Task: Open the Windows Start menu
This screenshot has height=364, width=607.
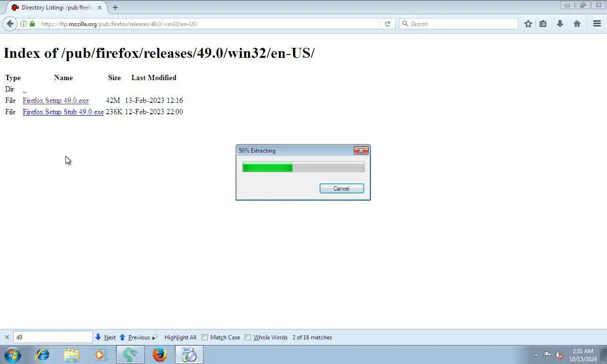Action: (13, 355)
